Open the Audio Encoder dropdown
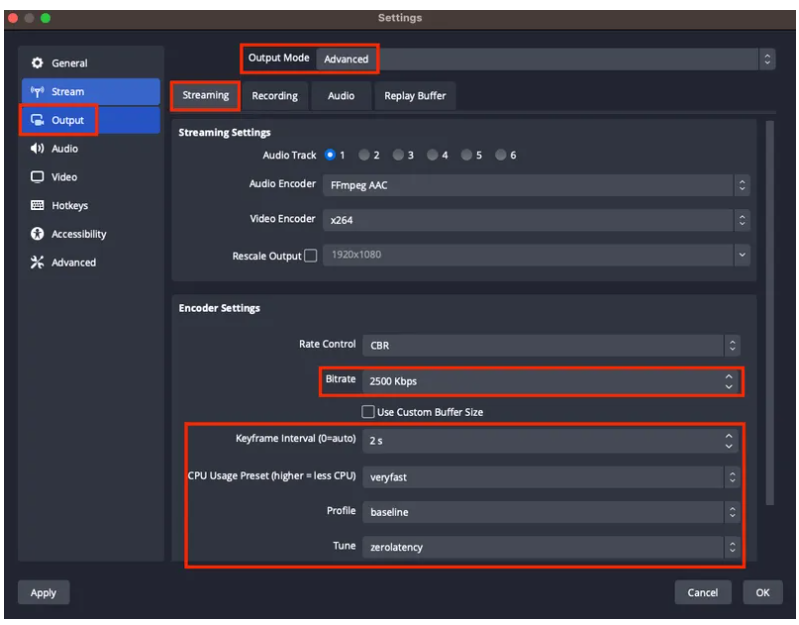The image size is (799, 625). point(536,185)
